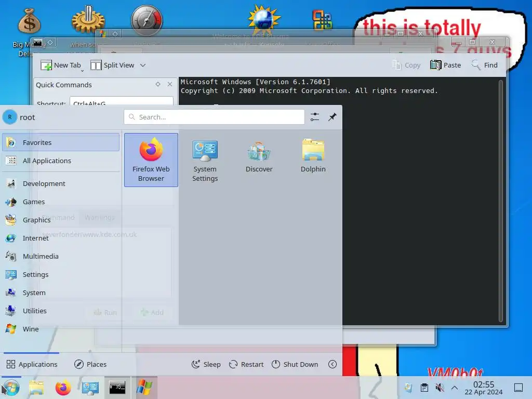Image resolution: width=532 pixels, height=399 pixels.
Task: Open the Development category
Action: [61, 183]
